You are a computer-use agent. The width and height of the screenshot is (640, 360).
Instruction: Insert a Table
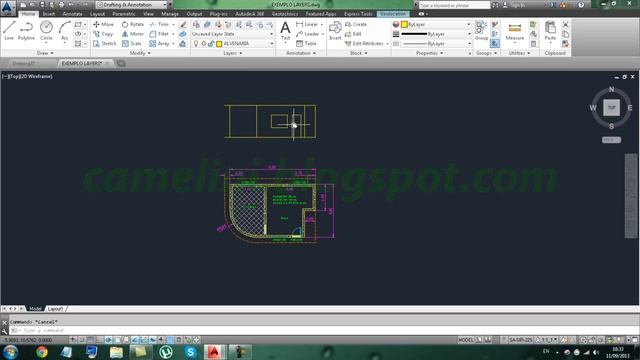tap(306, 43)
